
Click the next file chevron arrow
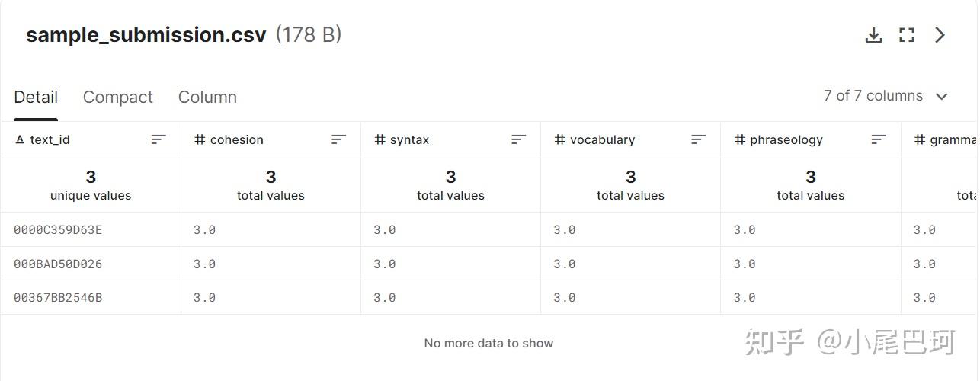pyautogui.click(x=940, y=35)
